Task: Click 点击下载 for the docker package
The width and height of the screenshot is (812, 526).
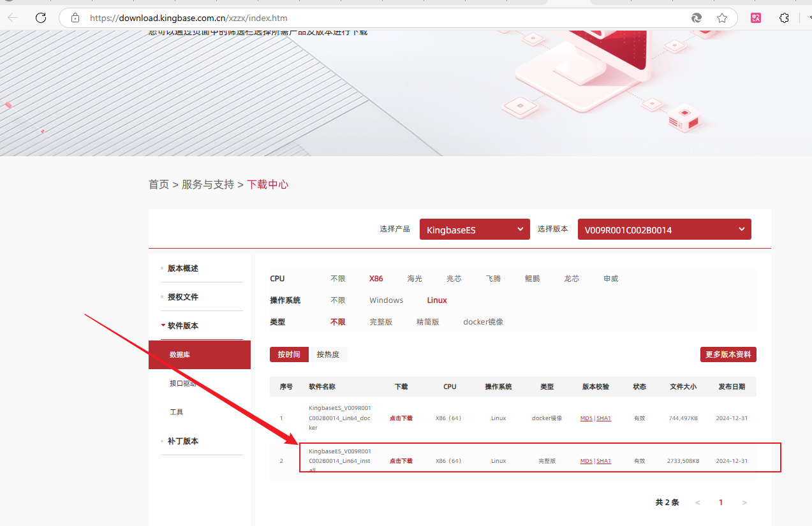Action: point(401,418)
